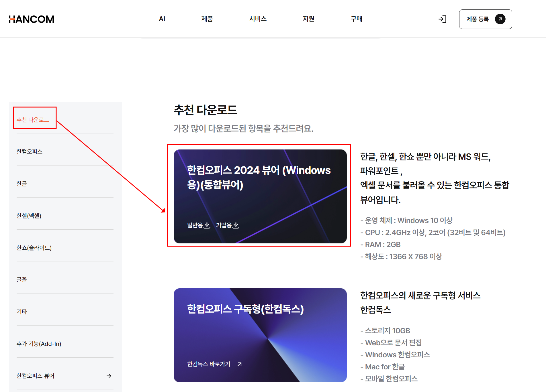The image size is (546, 392).
Task: Expand 한컴오피스 뷰어 sidebar arrow
Action: tap(109, 376)
